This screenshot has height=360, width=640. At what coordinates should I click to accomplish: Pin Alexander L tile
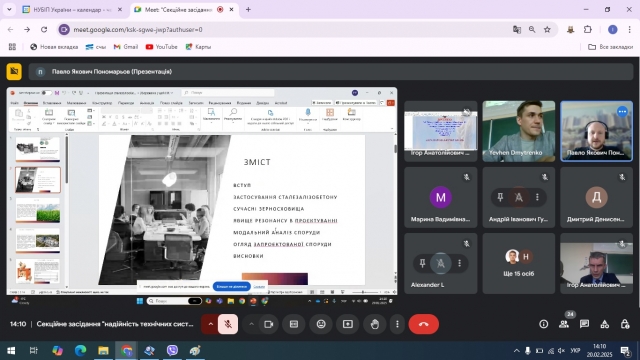pos(422,263)
